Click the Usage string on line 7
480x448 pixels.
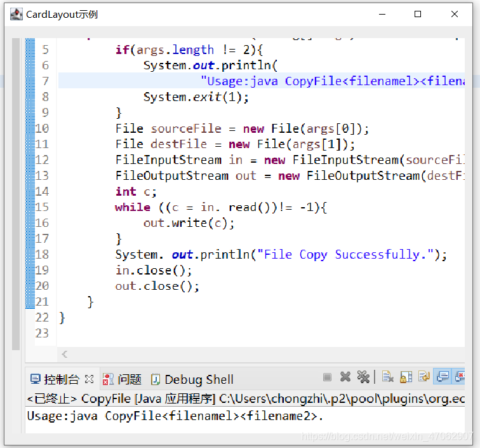tap(333, 81)
